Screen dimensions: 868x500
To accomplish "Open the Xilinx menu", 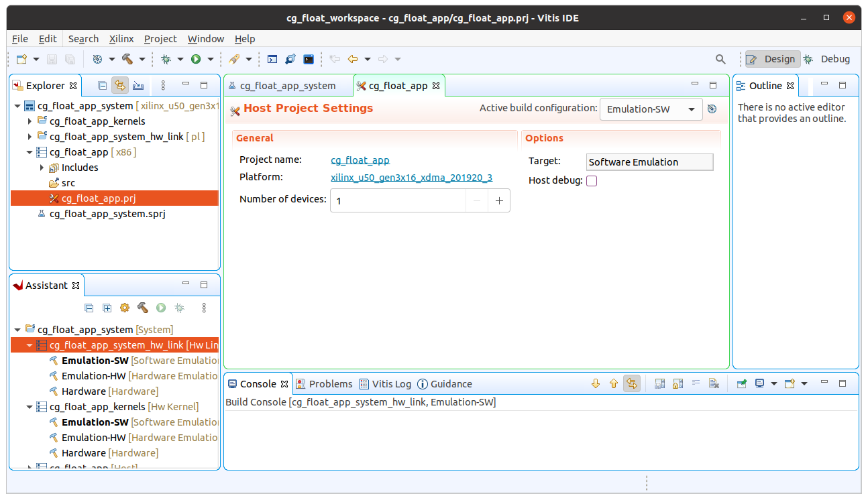I will (x=121, y=39).
